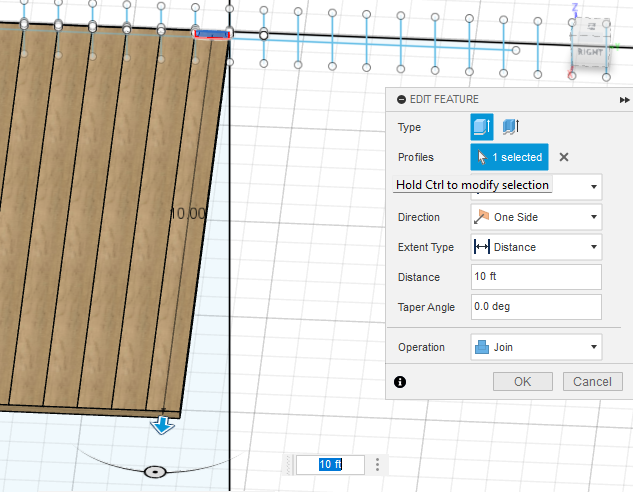Click the double-arrow expand icon in dialog header
This screenshot has height=492, width=633.
coord(624,100)
